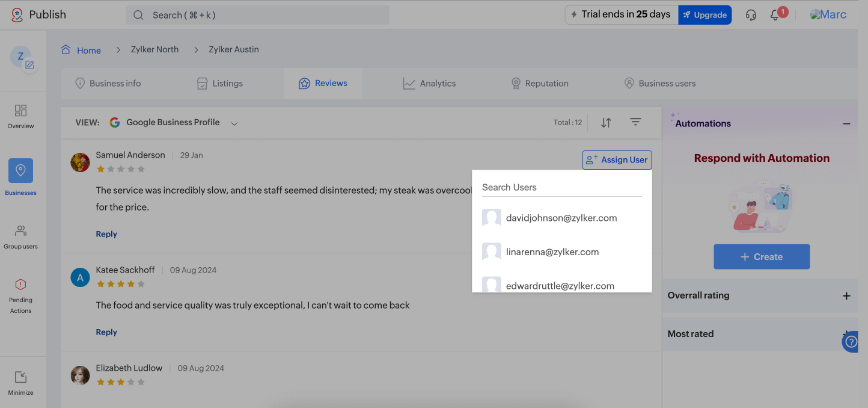Open Overview in the sidebar
The height and width of the screenshot is (408, 868).
point(21,117)
